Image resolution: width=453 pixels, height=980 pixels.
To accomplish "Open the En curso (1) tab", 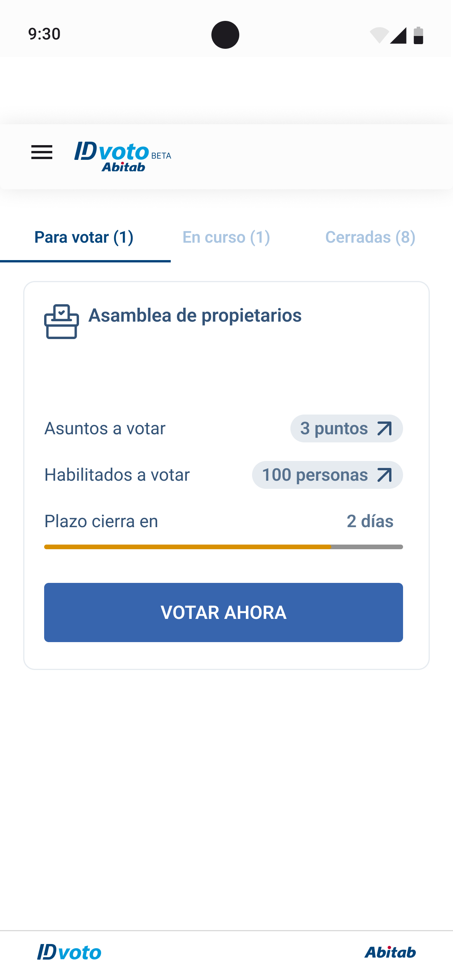I will point(226,237).
